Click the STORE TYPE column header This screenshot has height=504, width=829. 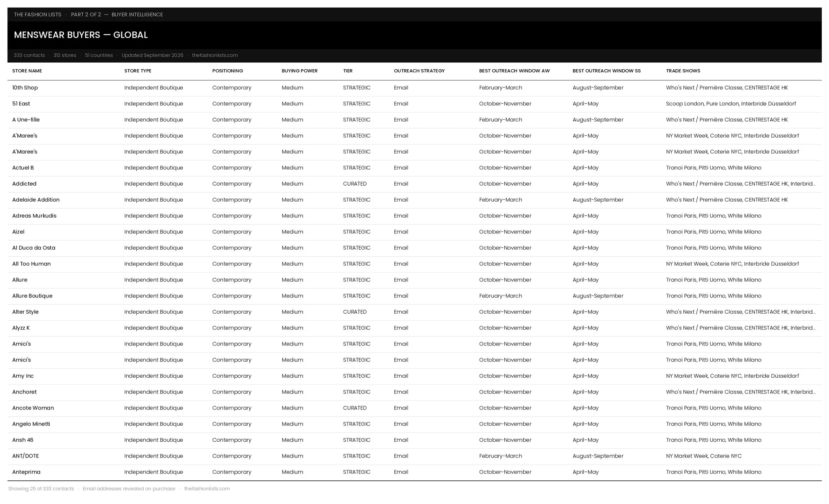(x=138, y=71)
